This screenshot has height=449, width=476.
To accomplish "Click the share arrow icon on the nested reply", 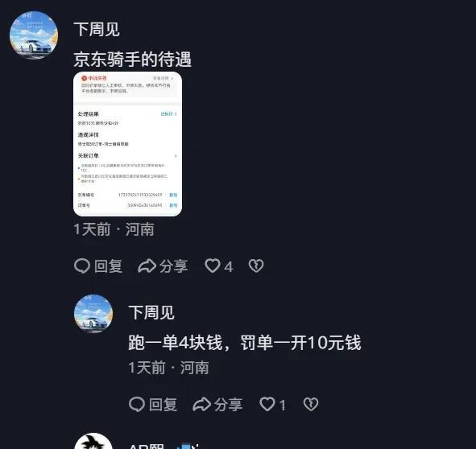I will coord(202,405).
